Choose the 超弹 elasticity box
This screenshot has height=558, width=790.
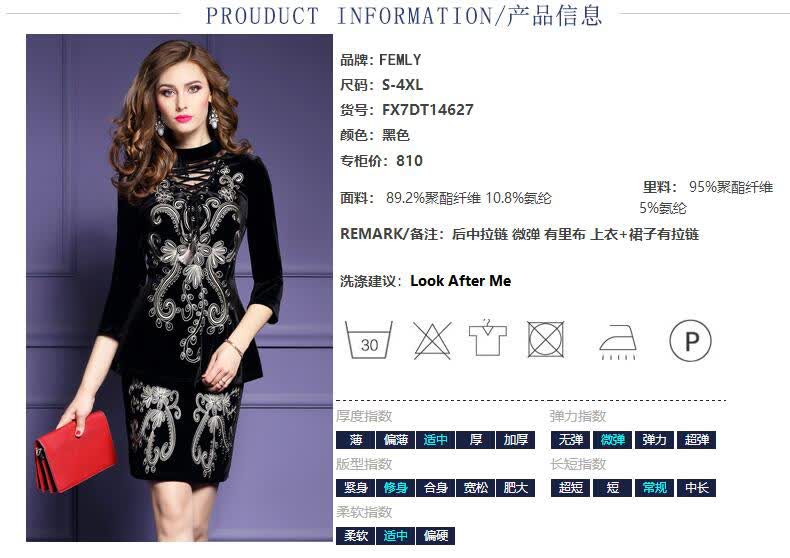(x=696, y=440)
